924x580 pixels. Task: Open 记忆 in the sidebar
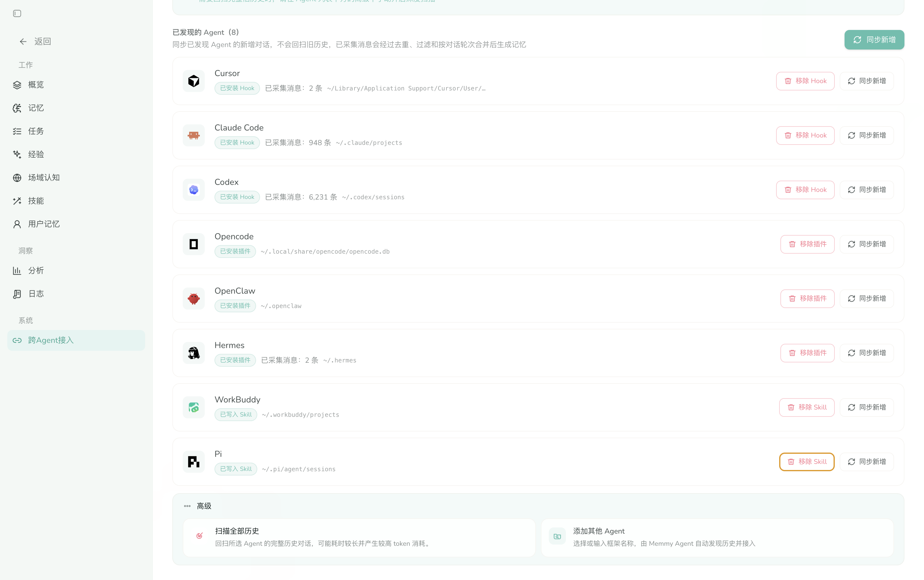(x=76, y=108)
